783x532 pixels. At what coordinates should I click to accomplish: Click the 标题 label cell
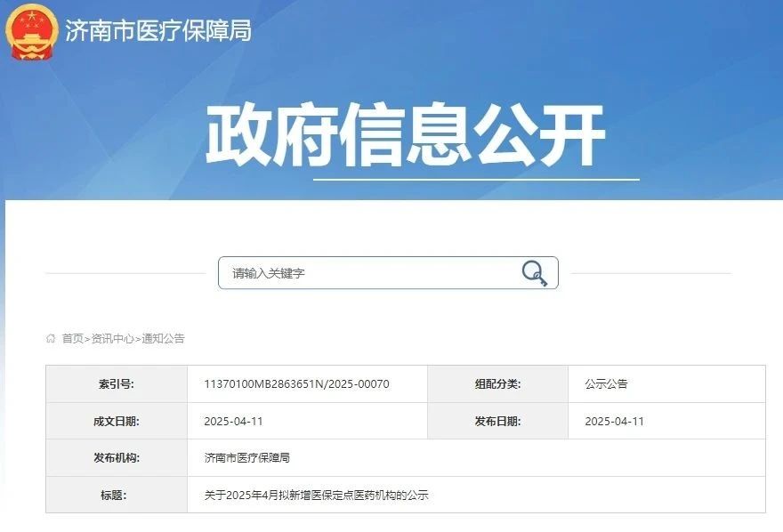coord(117,495)
